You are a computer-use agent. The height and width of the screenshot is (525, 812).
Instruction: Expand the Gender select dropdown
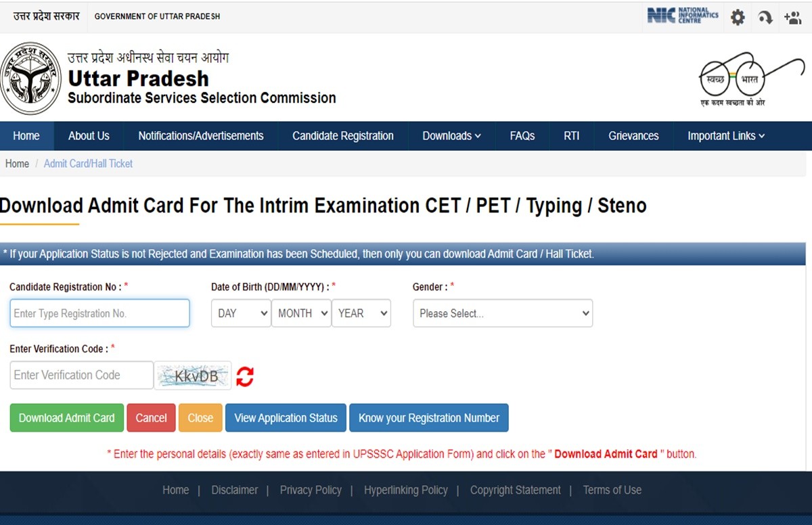tap(503, 313)
